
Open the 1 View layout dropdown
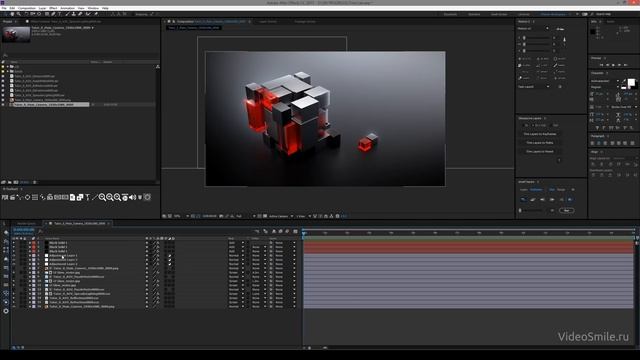tap(304, 216)
